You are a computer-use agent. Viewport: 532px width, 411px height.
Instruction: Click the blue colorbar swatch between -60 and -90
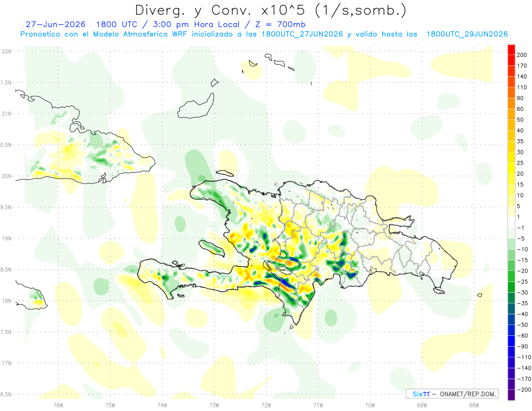[511, 341]
